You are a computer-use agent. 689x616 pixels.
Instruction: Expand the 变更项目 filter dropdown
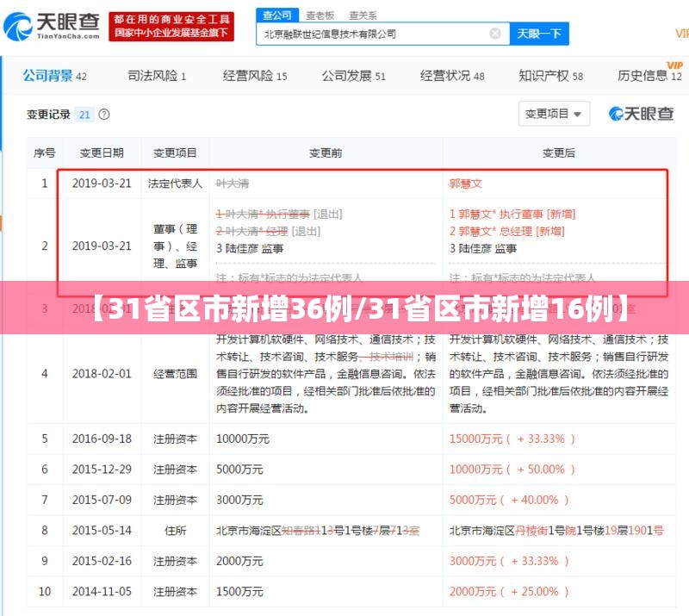pyautogui.click(x=554, y=114)
